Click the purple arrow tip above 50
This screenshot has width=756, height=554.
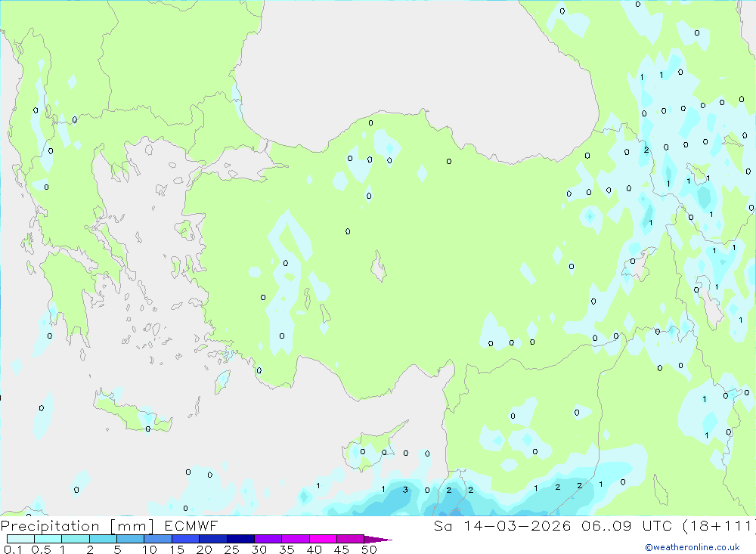(377, 540)
